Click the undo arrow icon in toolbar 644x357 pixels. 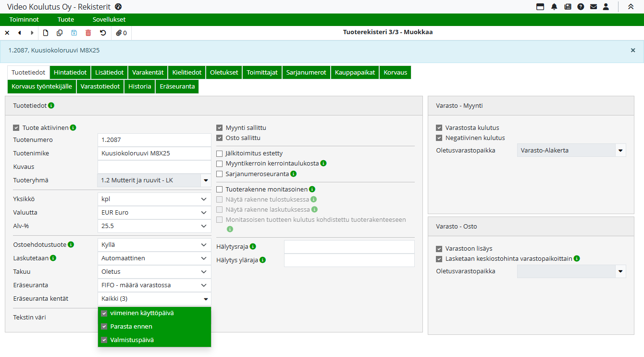tap(103, 33)
